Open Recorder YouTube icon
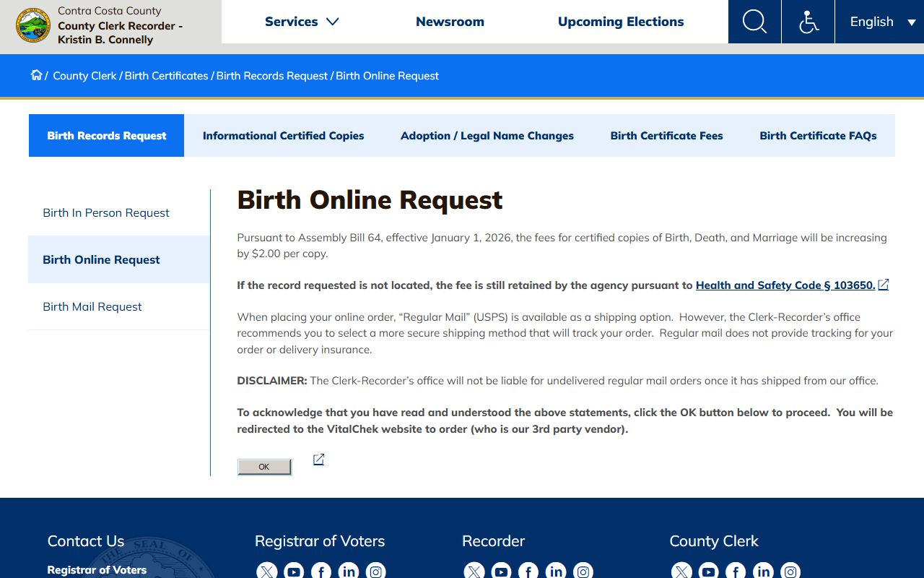Screen dimensions: 924x578 [x=501, y=571]
